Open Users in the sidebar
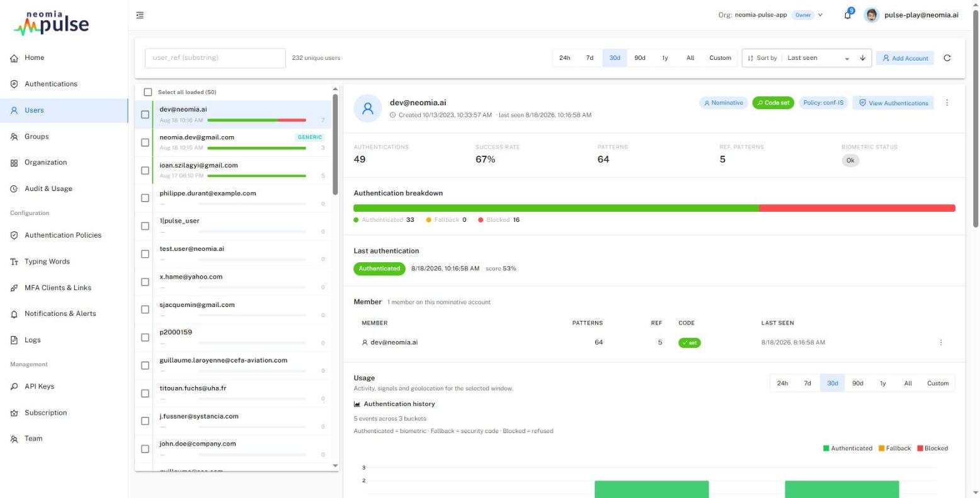 pyautogui.click(x=64, y=110)
